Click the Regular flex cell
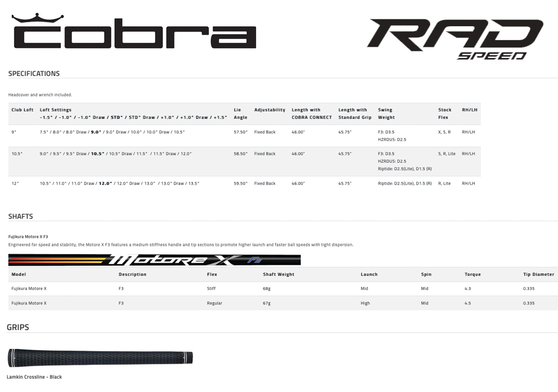Viewport: 558px width, 392px height. 215,303
